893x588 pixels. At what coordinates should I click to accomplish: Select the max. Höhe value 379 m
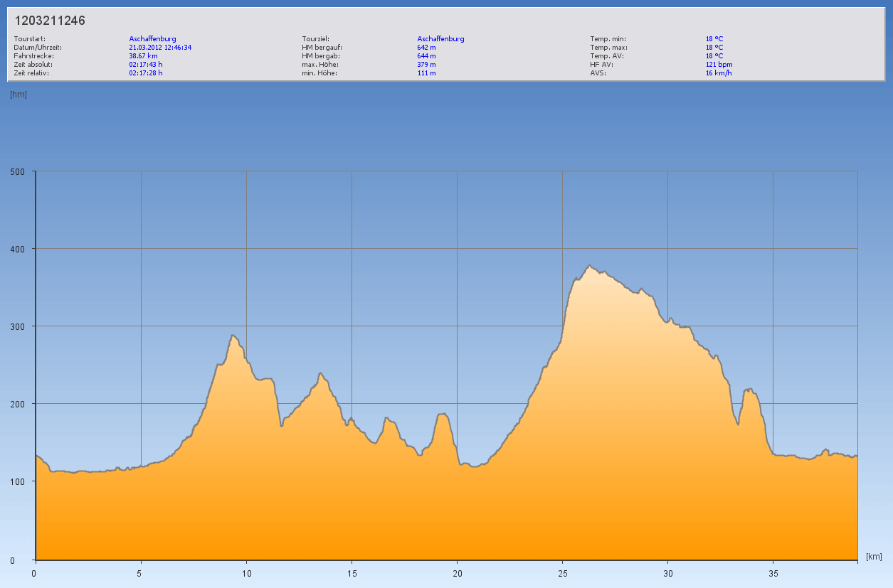point(426,64)
